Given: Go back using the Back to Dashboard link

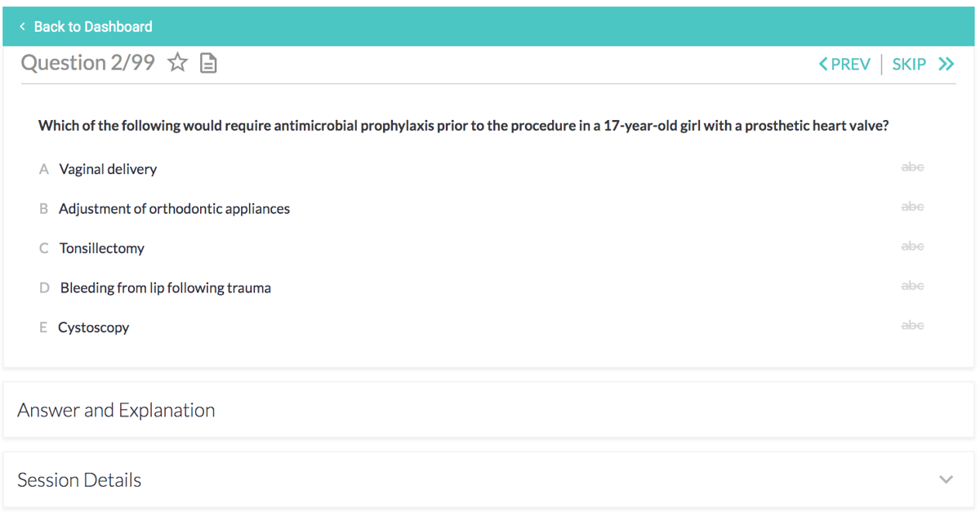Looking at the screenshot, I should 93,26.
